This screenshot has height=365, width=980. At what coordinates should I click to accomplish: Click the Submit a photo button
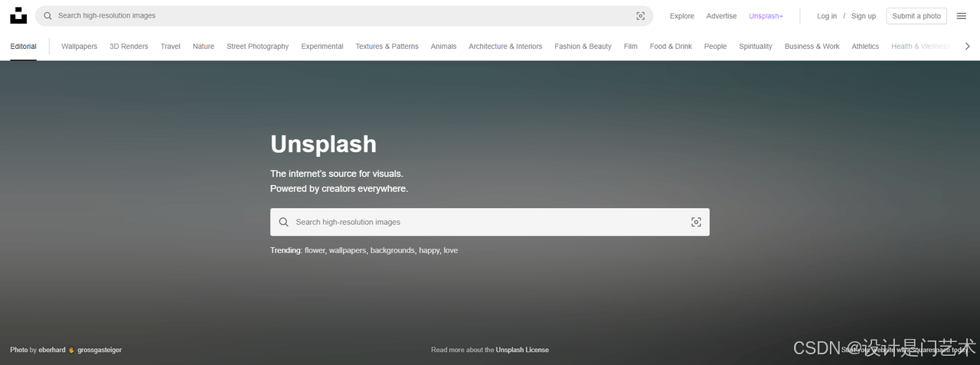[x=916, y=16]
